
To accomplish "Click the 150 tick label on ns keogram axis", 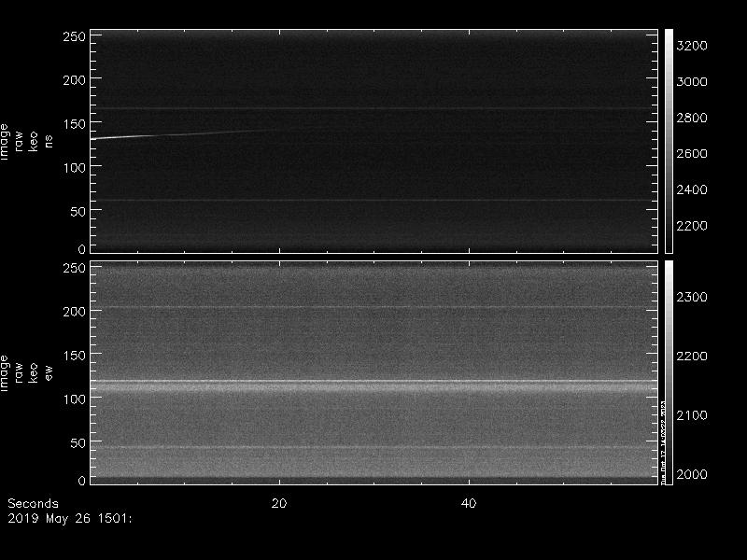I will pyautogui.click(x=74, y=124).
